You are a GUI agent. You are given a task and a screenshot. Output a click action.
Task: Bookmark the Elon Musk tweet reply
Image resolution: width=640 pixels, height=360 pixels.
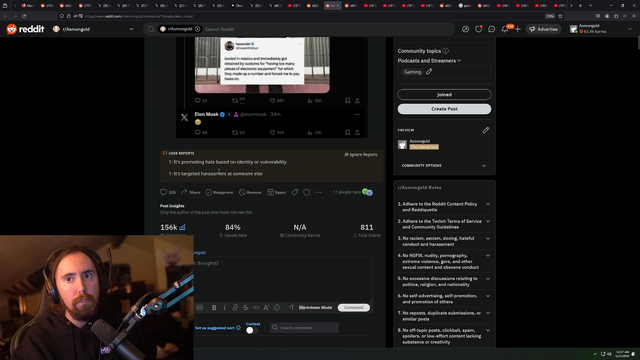click(347, 132)
